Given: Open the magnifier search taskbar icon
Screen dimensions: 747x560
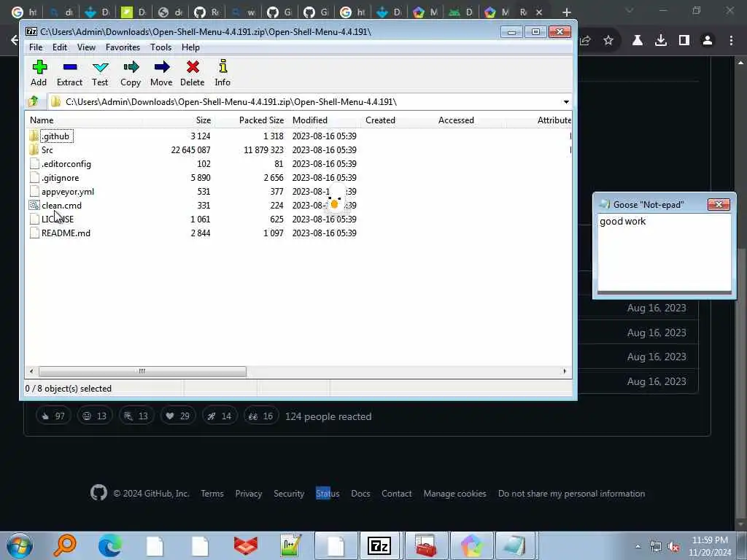Looking at the screenshot, I should 65,545.
